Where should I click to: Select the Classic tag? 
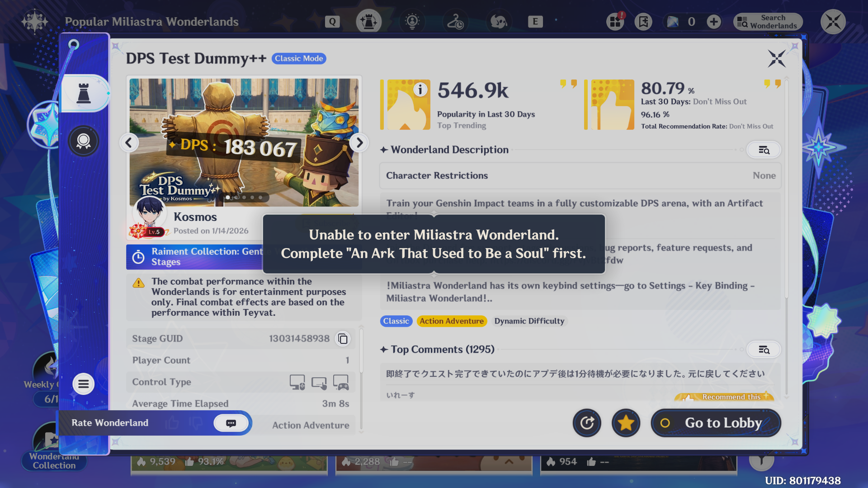(396, 321)
